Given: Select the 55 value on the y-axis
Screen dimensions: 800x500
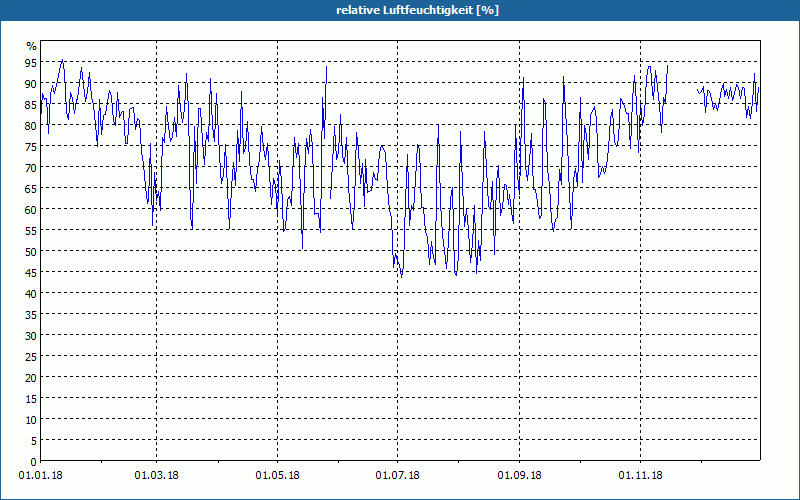Looking at the screenshot, I should point(32,231).
